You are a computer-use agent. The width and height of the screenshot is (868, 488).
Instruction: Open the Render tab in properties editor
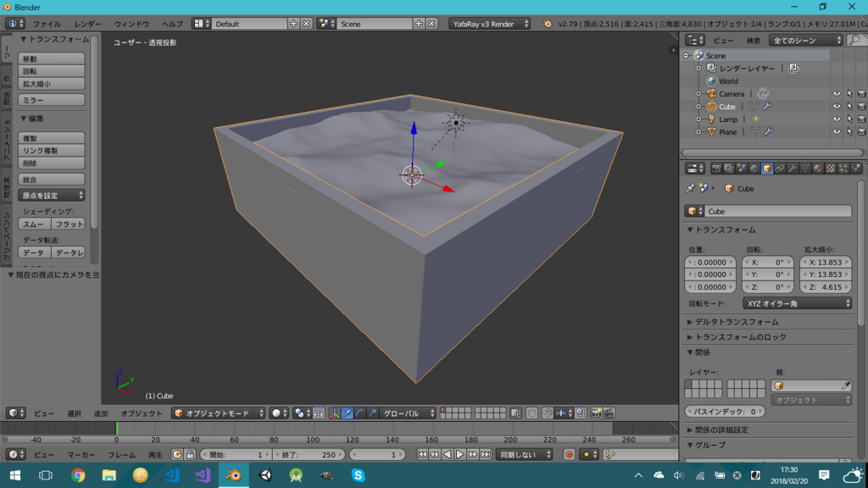[x=716, y=169]
